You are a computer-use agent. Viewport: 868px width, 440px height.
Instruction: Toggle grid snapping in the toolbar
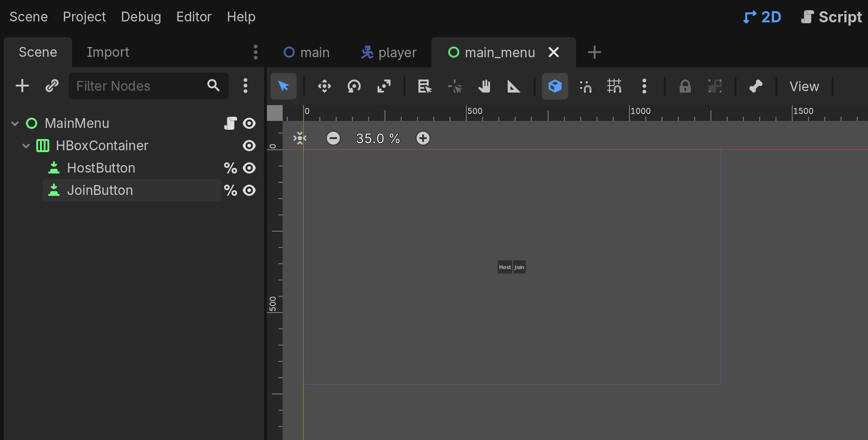614,86
